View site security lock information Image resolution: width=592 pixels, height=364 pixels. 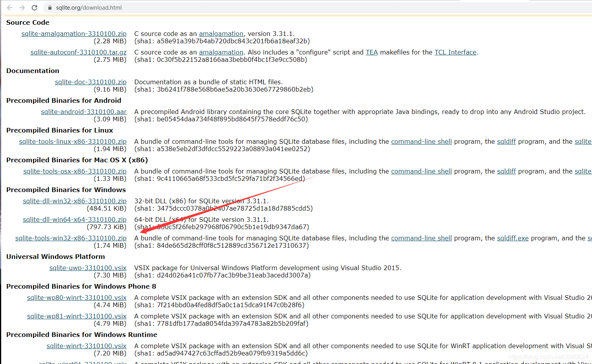pos(50,8)
